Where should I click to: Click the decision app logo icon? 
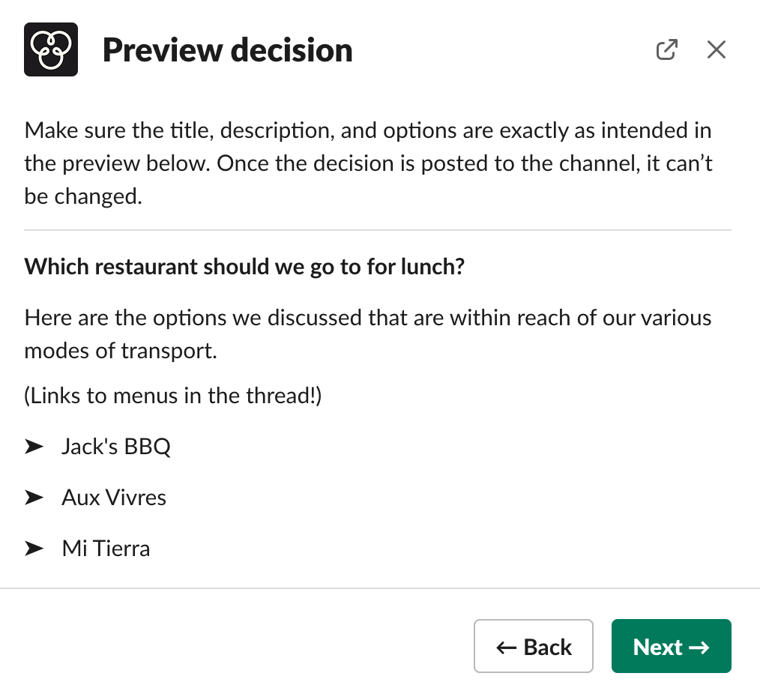click(x=50, y=49)
